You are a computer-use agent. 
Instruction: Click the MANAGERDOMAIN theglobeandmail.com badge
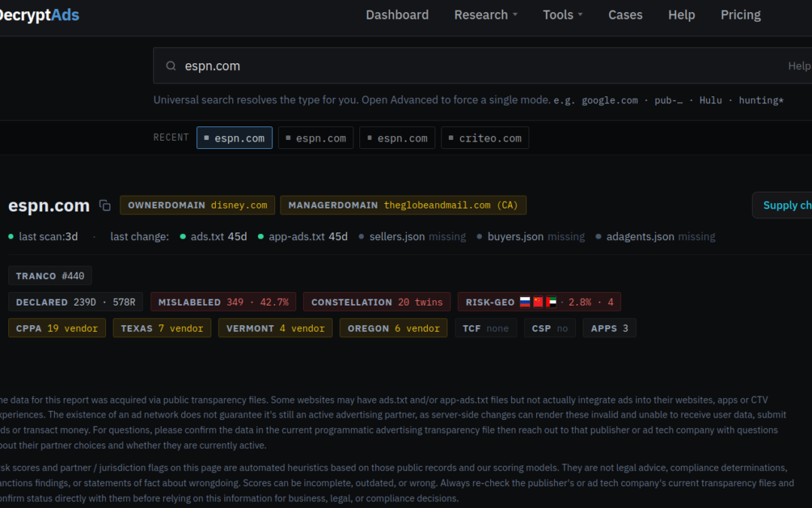coord(403,205)
